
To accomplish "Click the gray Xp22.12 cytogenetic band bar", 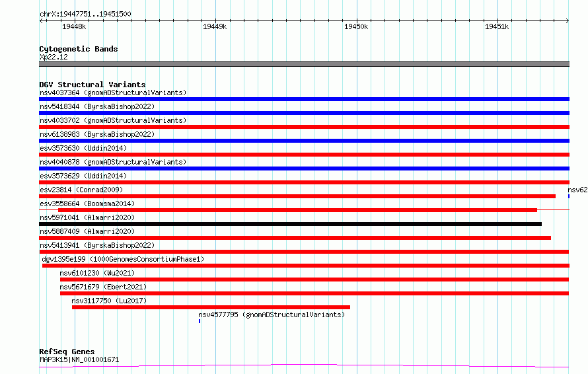I will click(x=304, y=64).
